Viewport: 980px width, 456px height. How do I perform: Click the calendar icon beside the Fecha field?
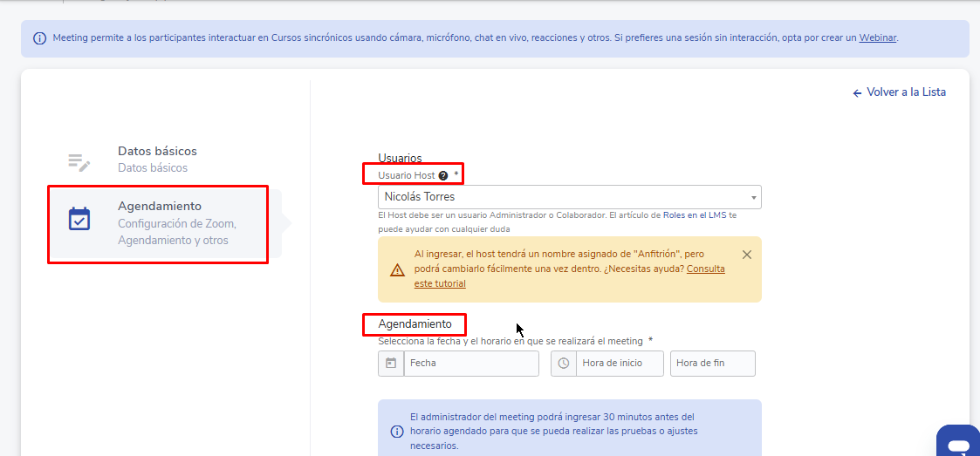pyautogui.click(x=391, y=364)
